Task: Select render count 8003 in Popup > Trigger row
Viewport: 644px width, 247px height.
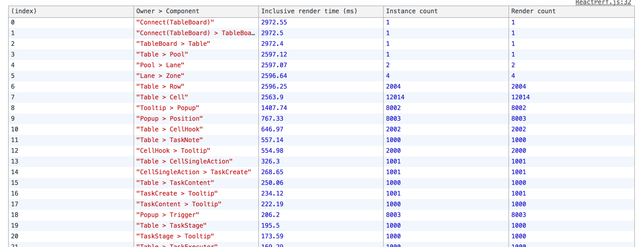Action: pyautogui.click(x=519, y=215)
